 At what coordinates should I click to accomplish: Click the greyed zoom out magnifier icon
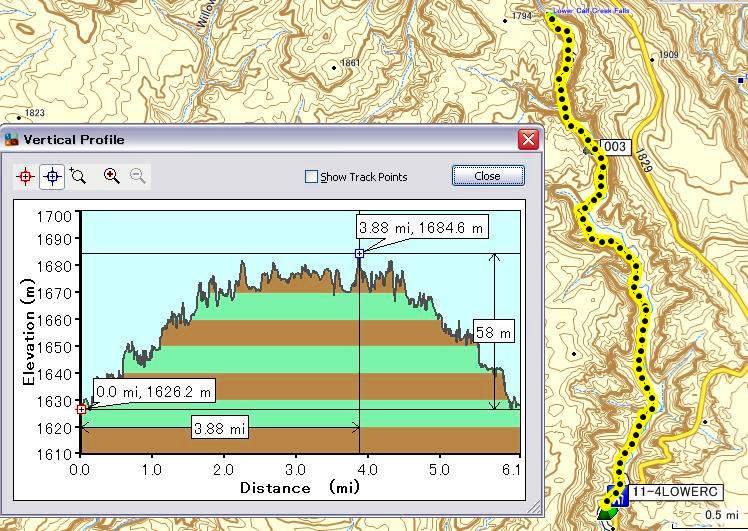tap(138, 176)
